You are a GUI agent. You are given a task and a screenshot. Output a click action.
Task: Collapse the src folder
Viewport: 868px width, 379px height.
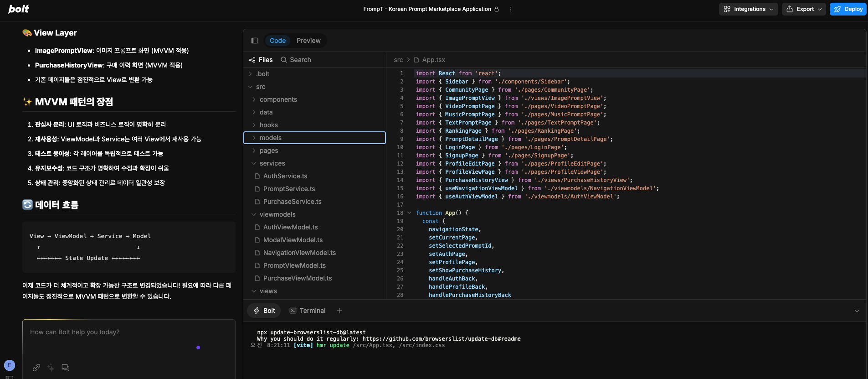point(314,87)
